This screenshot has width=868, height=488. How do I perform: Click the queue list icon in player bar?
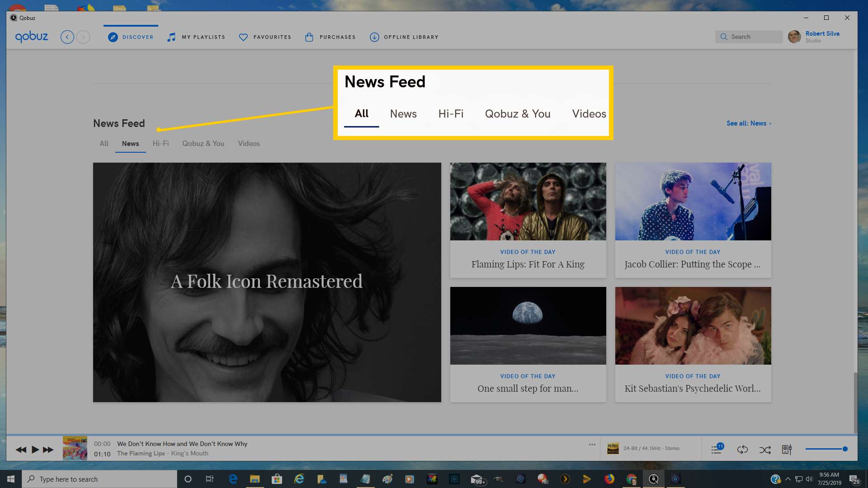click(x=716, y=450)
